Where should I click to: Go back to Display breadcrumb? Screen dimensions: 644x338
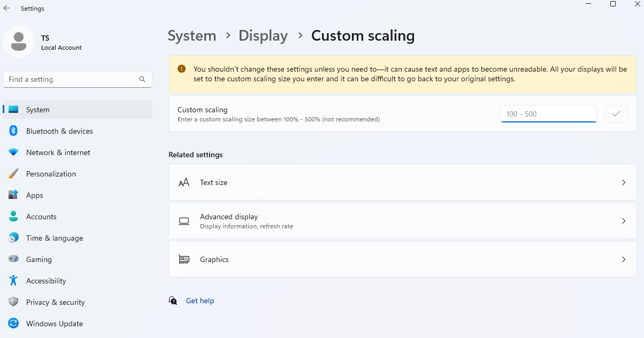click(x=263, y=36)
